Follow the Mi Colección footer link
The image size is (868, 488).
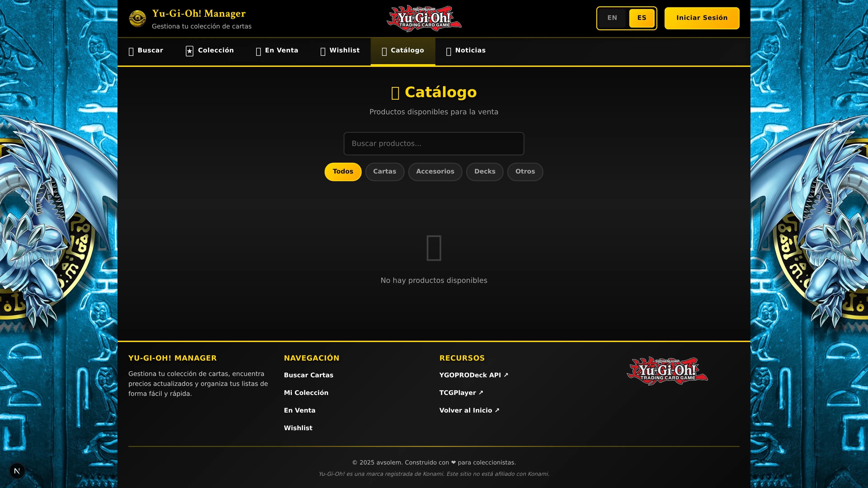tap(306, 393)
